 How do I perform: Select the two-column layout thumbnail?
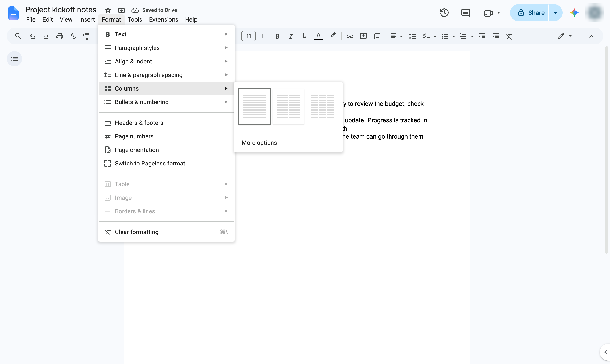pyautogui.click(x=288, y=107)
